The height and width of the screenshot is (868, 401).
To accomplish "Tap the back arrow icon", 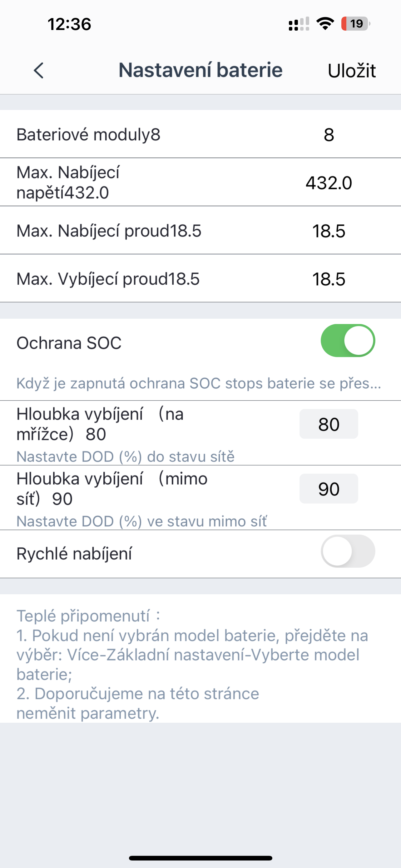I will pos(39,70).
